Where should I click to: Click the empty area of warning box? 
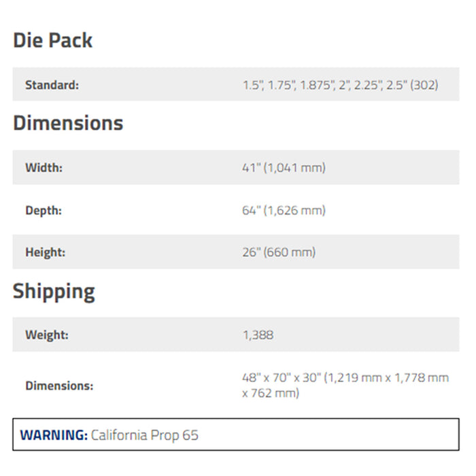point(328,435)
